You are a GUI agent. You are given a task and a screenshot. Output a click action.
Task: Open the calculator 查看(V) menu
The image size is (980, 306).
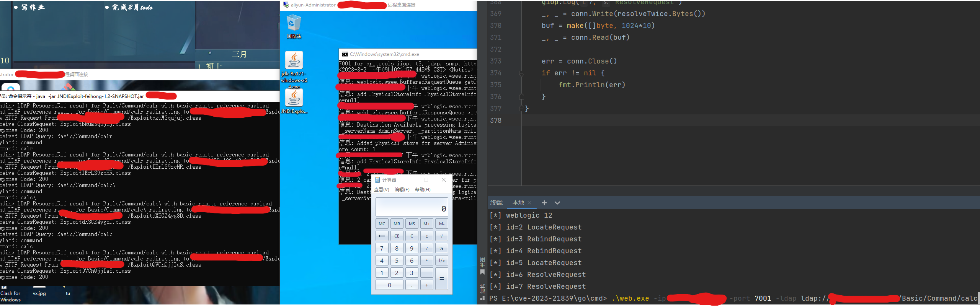[x=381, y=190]
